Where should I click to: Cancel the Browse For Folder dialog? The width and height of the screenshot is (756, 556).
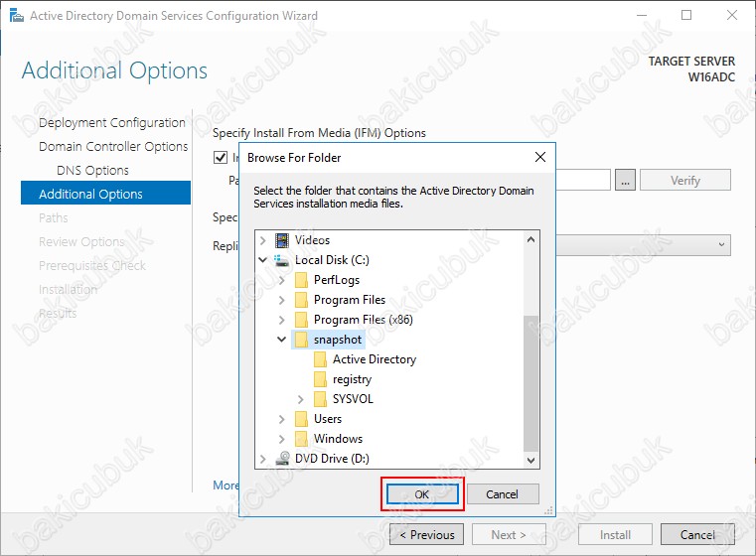(503, 494)
